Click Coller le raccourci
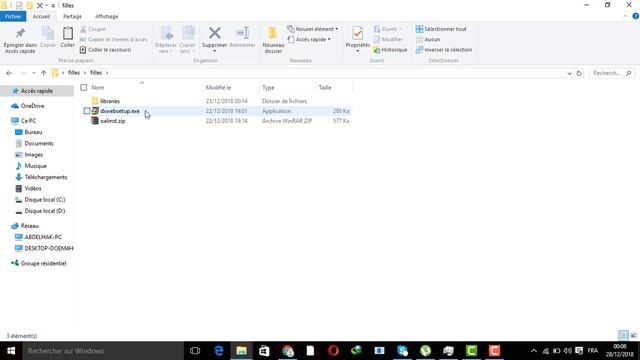The image size is (640, 360). [x=105, y=50]
